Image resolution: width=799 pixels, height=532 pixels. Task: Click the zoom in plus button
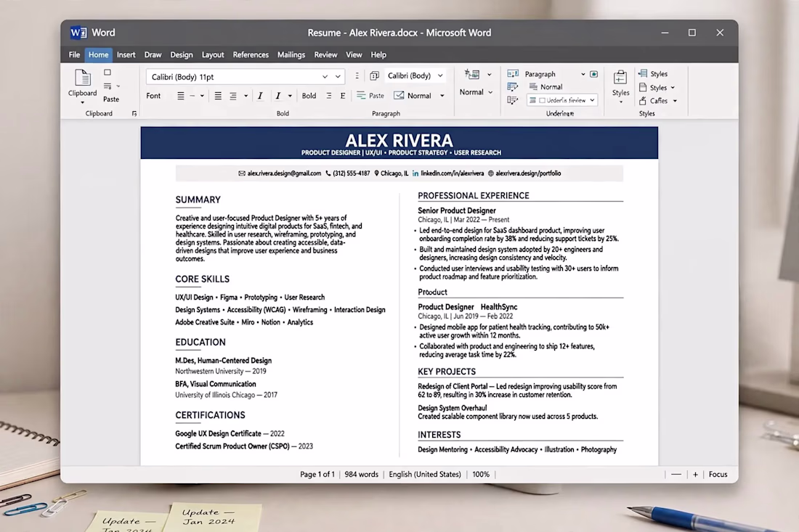point(695,475)
